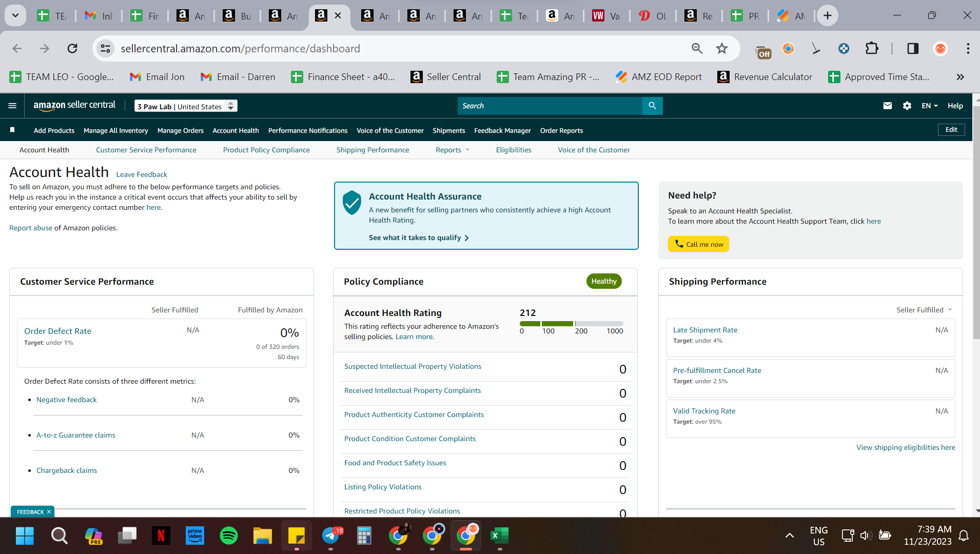
Task: Click the bookmark flag icon beside Add Products
Action: 12,130
